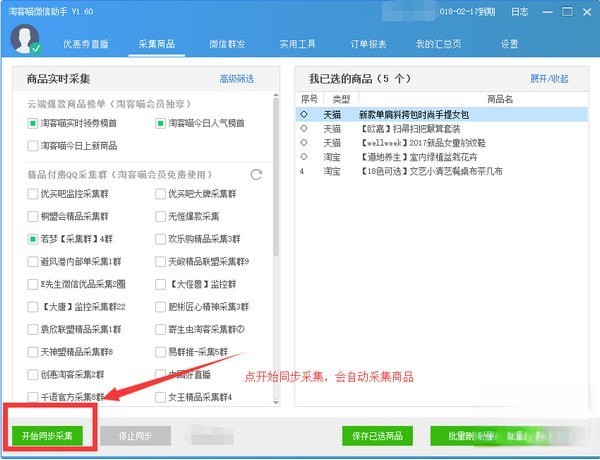Check 榈盟会精品采集群
The image size is (600, 460).
[33, 217]
